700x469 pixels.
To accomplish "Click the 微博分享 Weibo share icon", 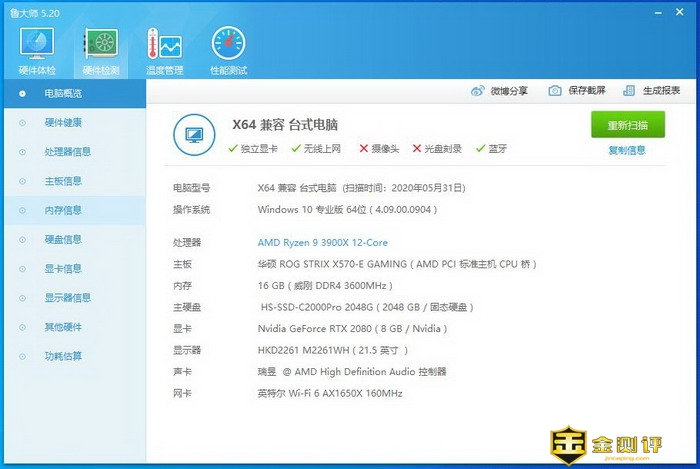I will pos(478,91).
